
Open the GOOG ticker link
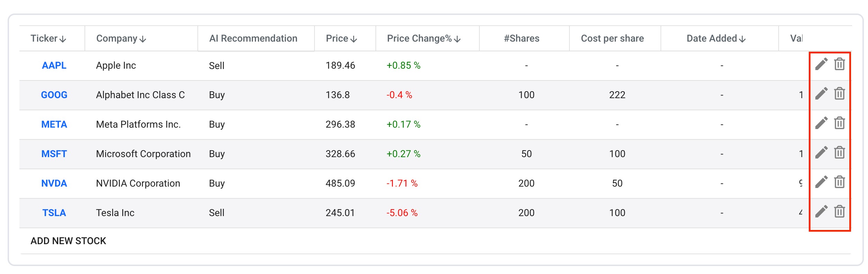tap(54, 95)
